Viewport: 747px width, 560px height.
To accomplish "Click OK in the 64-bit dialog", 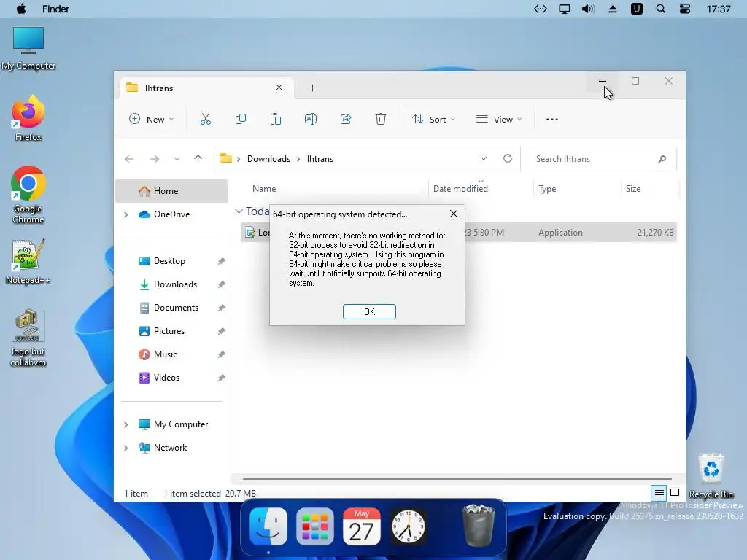I will coord(369,312).
